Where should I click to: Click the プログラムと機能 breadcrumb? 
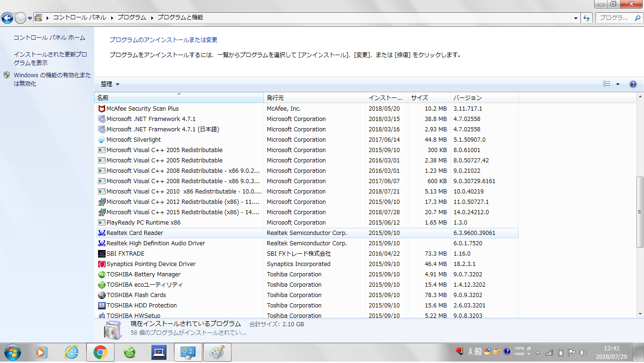pyautogui.click(x=180, y=18)
